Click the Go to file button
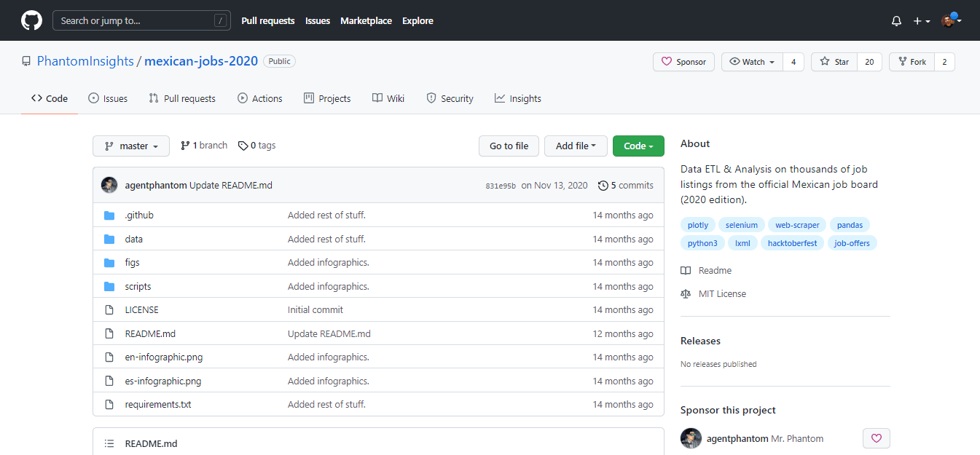 (x=509, y=146)
